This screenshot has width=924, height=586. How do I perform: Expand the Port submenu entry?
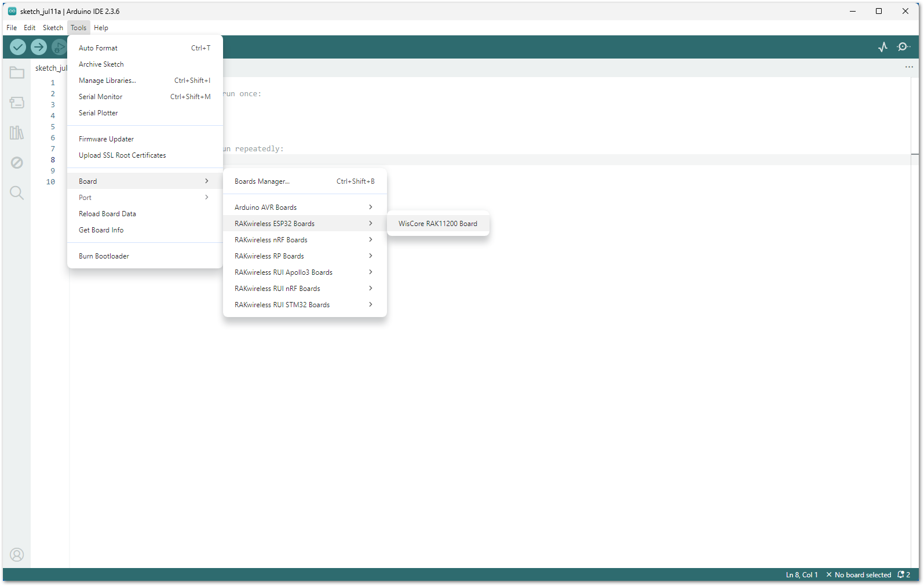145,198
